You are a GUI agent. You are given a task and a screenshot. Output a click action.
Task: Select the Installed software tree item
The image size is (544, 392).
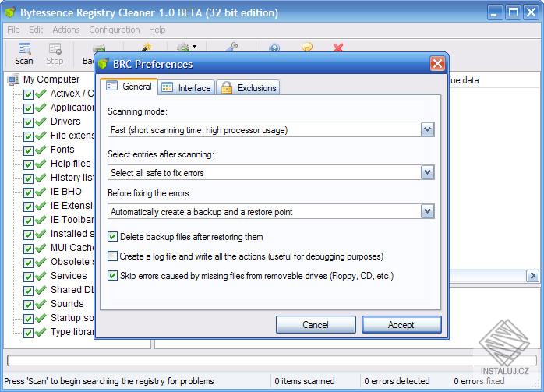coord(72,234)
